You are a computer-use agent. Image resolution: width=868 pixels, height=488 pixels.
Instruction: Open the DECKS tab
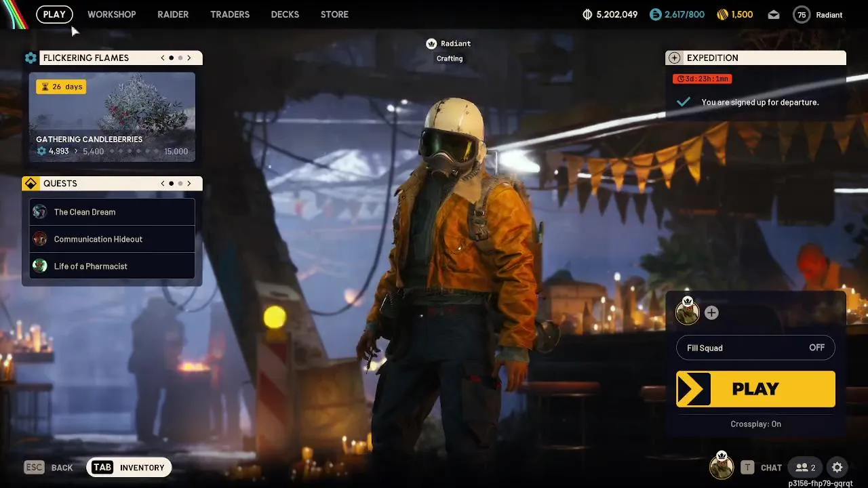[x=285, y=14]
